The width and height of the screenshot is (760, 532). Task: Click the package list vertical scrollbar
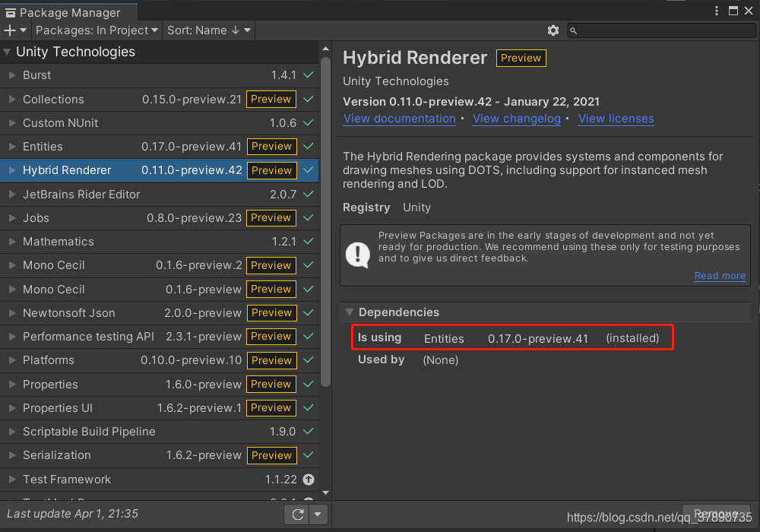point(326,221)
